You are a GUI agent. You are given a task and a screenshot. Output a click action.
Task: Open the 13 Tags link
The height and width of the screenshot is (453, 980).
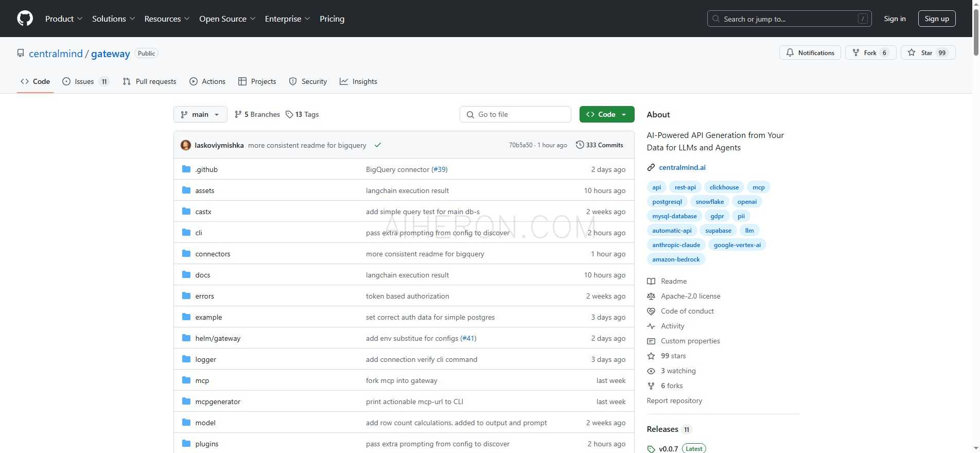point(303,114)
